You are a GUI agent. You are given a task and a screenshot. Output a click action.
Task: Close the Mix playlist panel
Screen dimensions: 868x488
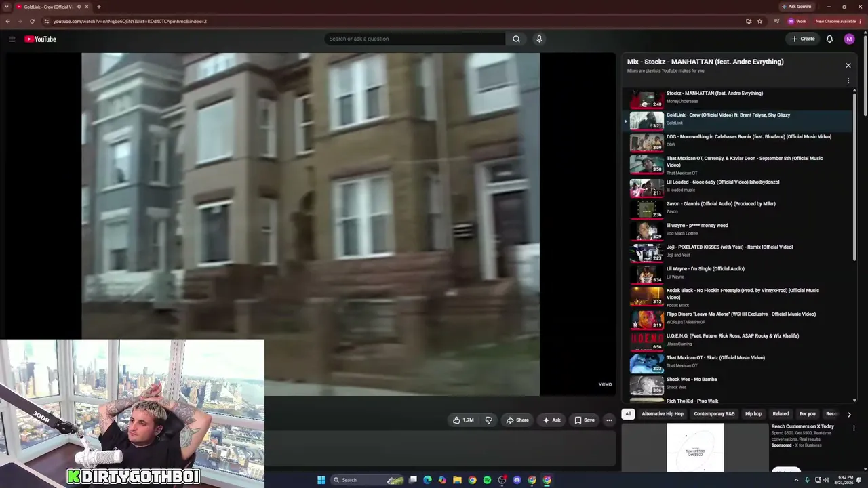point(848,65)
